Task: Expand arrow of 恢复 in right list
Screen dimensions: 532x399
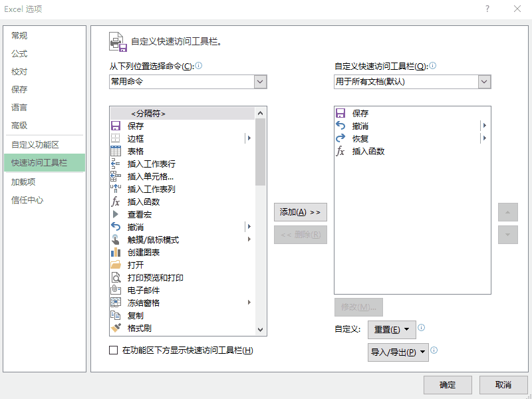Action: 485,138
